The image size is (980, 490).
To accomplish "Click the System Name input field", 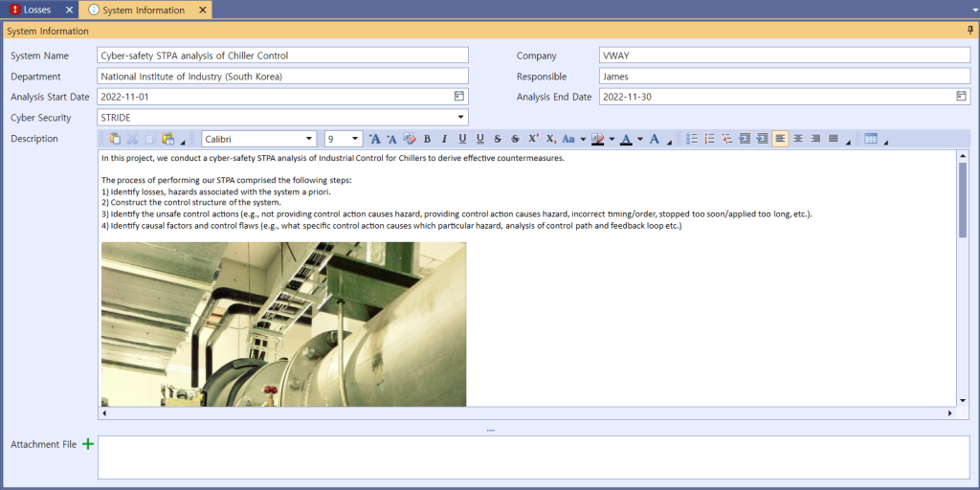I will pos(282,56).
